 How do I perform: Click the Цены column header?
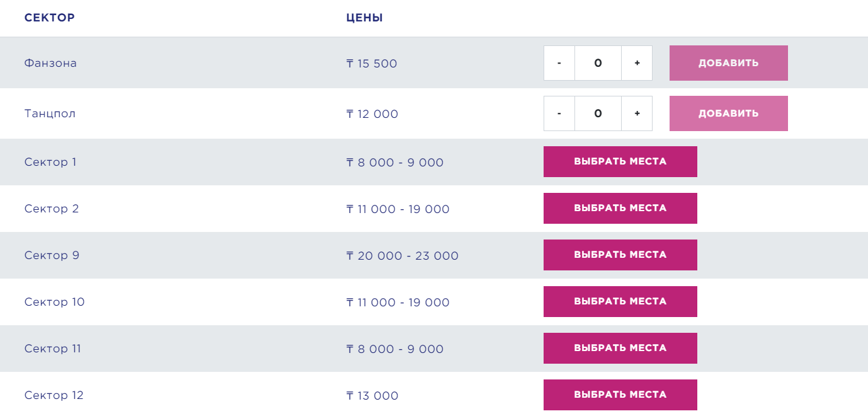click(x=365, y=18)
